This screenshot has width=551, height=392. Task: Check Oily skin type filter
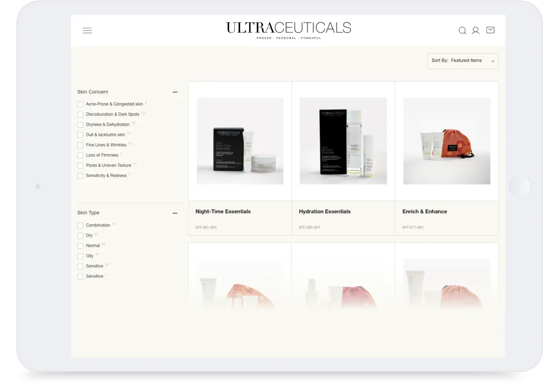[81, 256]
